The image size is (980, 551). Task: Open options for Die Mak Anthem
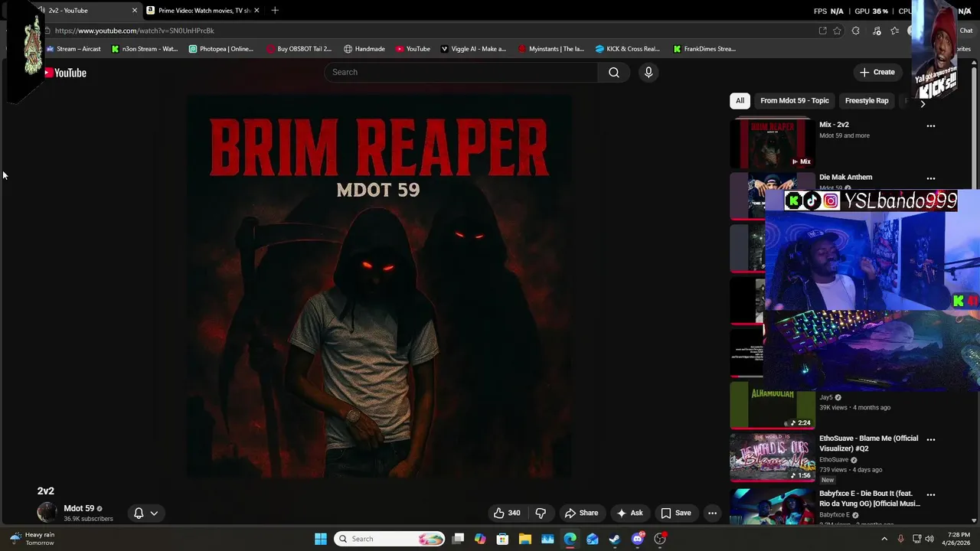931,178
